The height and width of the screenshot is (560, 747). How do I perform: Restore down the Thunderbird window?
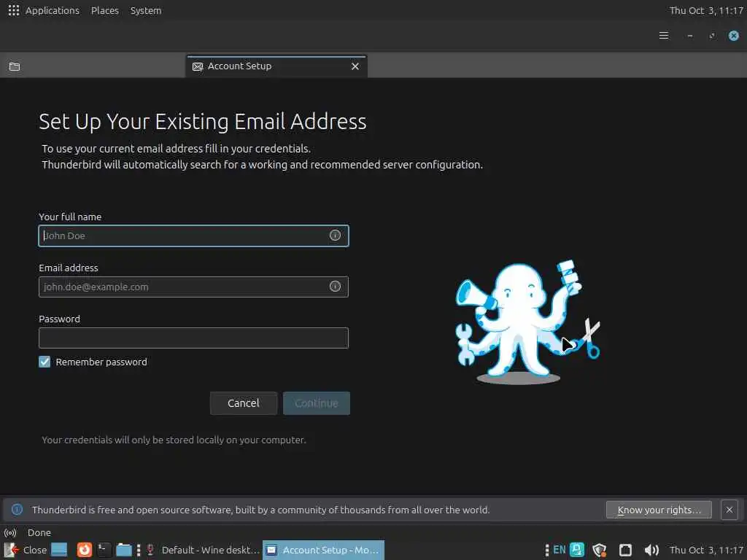(712, 36)
